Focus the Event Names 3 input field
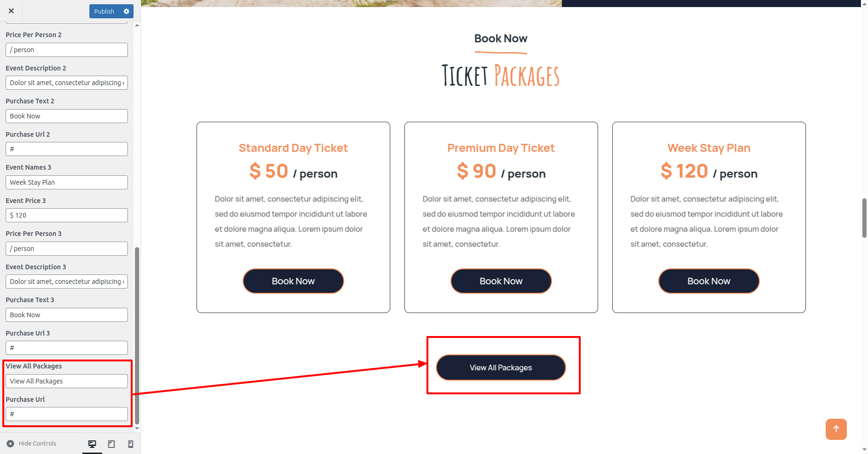 [67, 182]
